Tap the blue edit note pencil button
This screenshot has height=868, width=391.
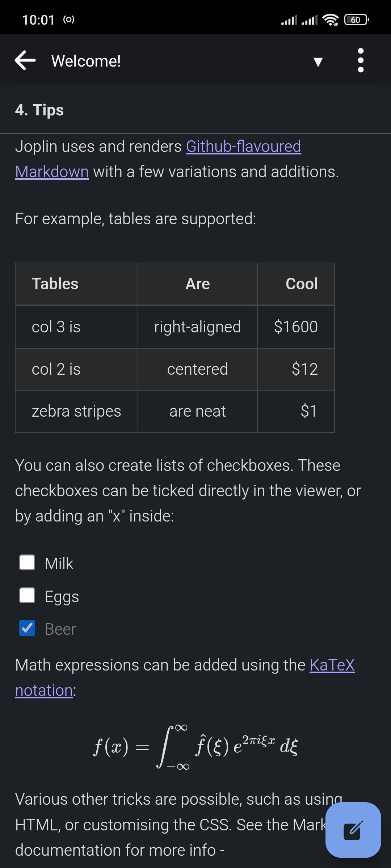[353, 830]
